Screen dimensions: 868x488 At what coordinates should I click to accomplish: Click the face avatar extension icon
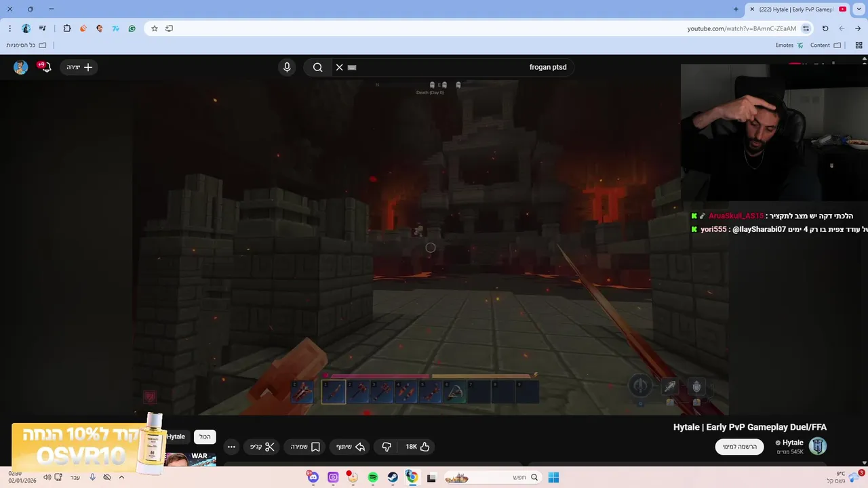(x=100, y=28)
